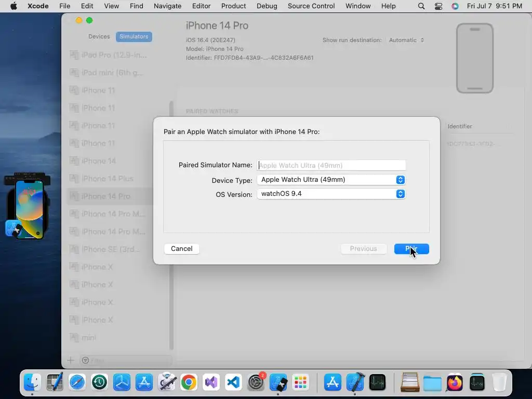Select iPad Pro (12.9-in... simulator row
The height and width of the screenshot is (399, 532).
coord(109,55)
